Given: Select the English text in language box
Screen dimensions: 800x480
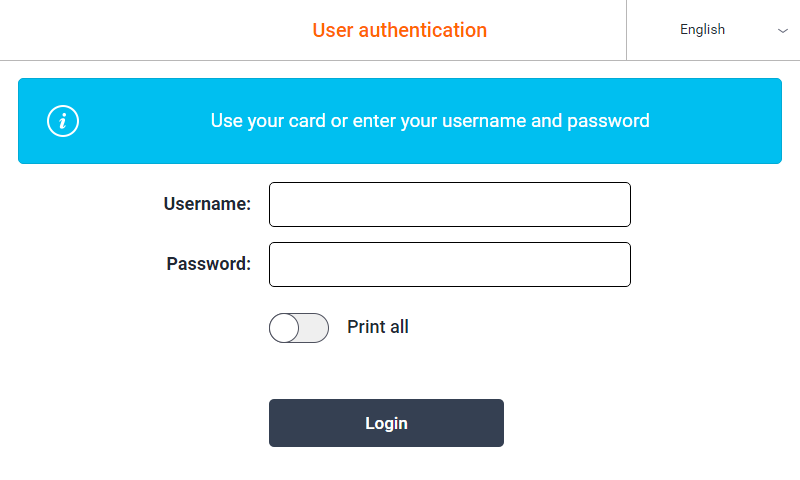Looking at the screenshot, I should pyautogui.click(x=702, y=30).
